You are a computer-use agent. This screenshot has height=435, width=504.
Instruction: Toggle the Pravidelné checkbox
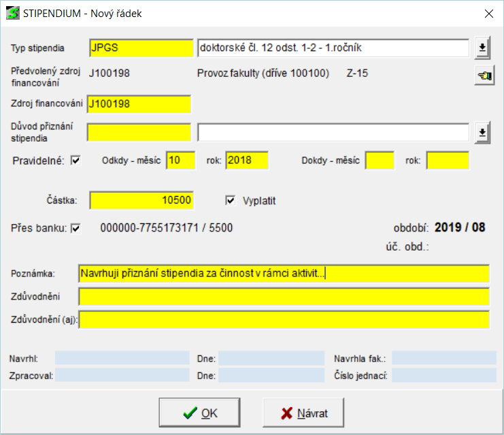(75, 161)
